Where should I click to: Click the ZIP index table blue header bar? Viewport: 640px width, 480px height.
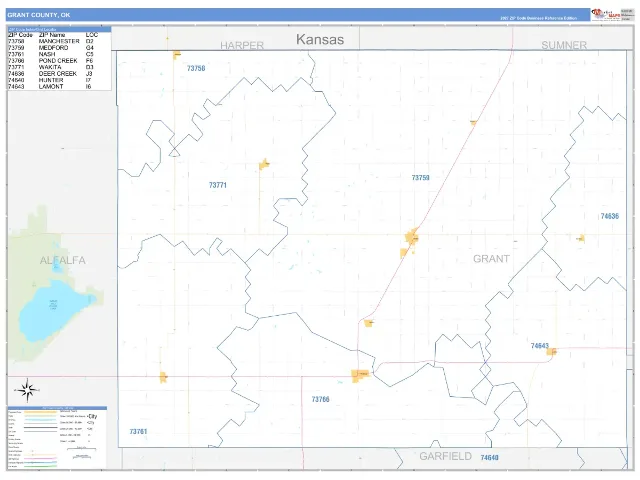click(60, 29)
